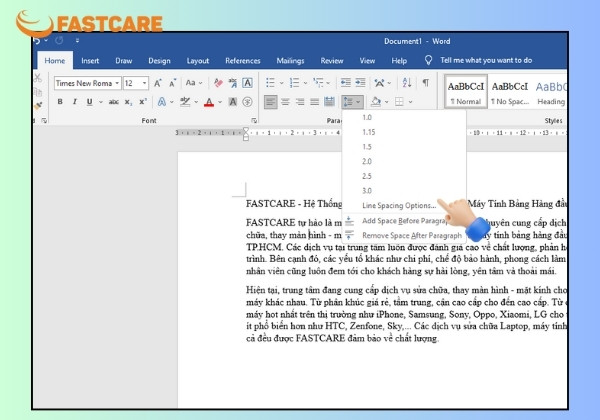Click the Redo icon in title bar
Image resolution: width=600 pixels, height=420 pixels.
point(59,40)
